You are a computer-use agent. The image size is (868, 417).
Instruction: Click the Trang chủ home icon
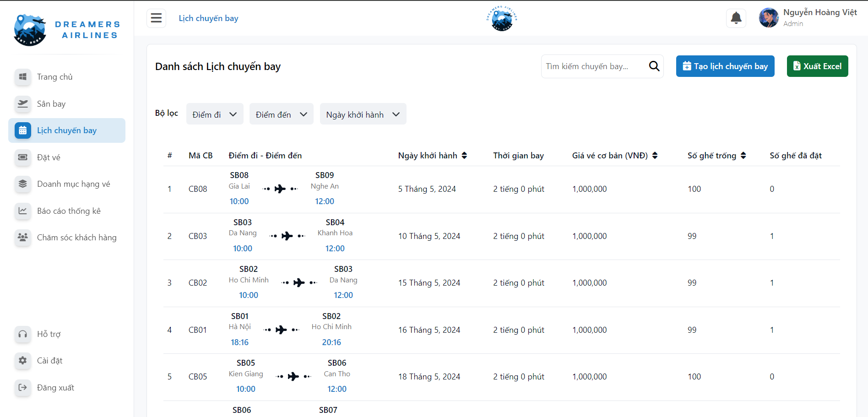coord(23,77)
